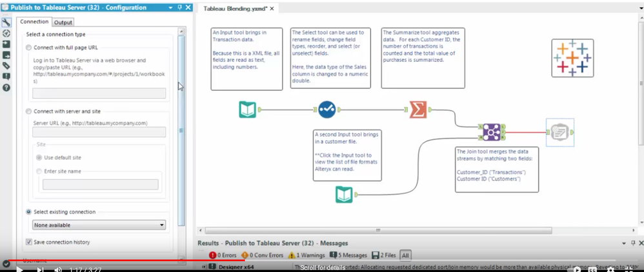Click the canvas scroll right arrow

coord(634,231)
